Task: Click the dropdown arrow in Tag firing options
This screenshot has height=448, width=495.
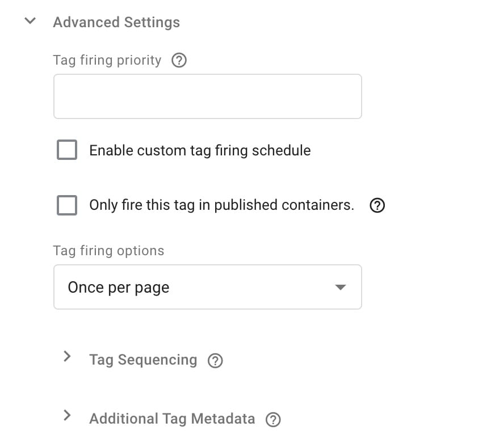Action: [340, 287]
